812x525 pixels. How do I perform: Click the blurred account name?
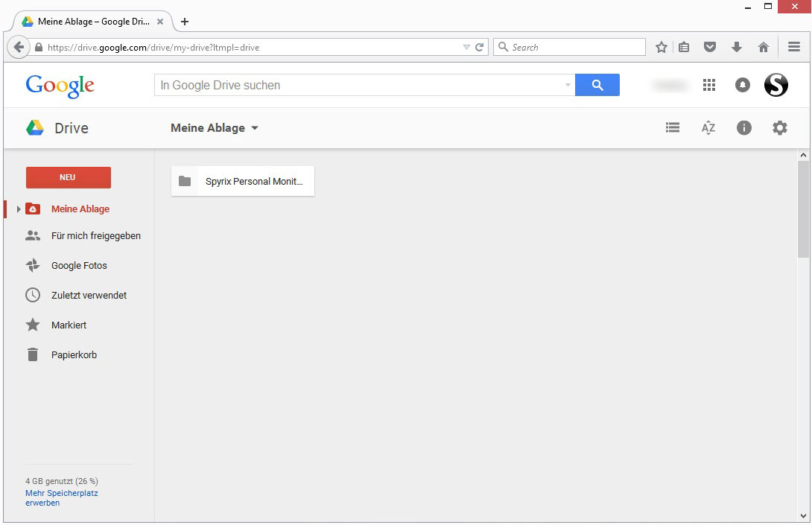pos(670,85)
